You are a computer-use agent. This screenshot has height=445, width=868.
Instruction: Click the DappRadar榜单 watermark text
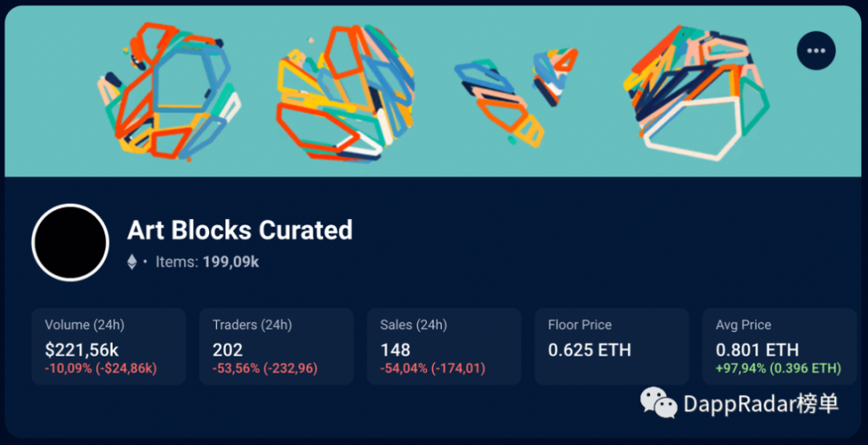coord(762,403)
